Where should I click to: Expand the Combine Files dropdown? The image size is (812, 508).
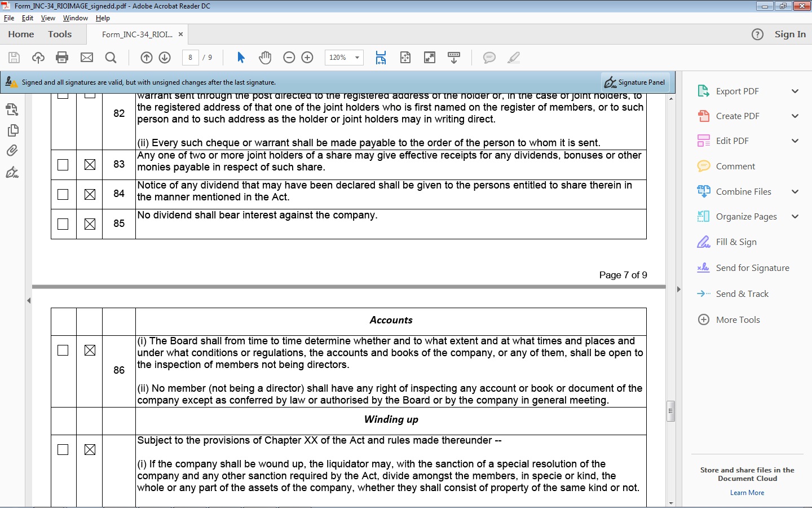pyautogui.click(x=796, y=191)
